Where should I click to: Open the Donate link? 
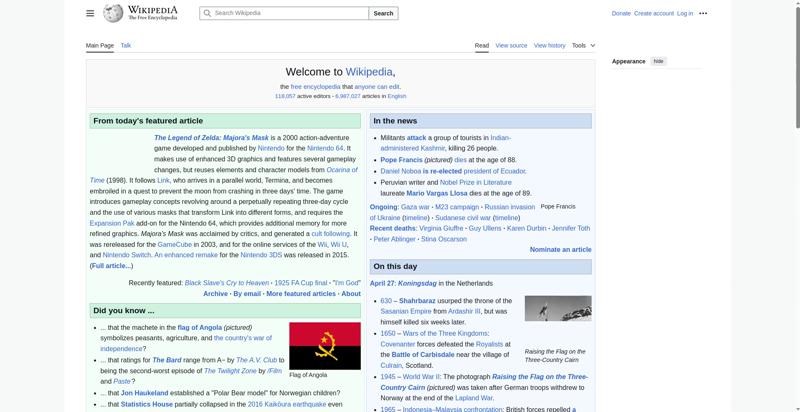(621, 13)
